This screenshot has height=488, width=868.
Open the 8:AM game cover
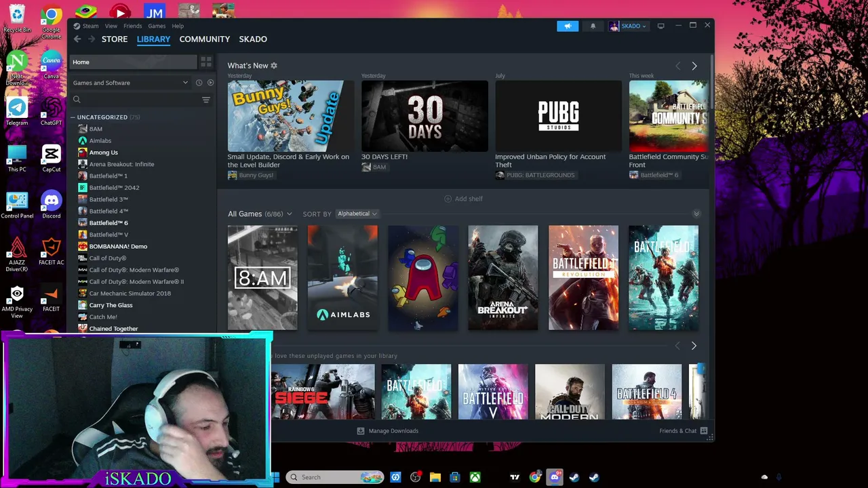pyautogui.click(x=262, y=278)
